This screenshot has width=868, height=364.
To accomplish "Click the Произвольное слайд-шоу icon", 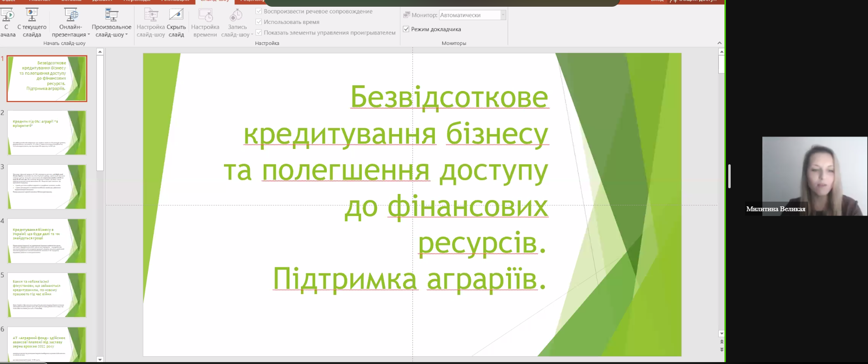I will point(111,15).
